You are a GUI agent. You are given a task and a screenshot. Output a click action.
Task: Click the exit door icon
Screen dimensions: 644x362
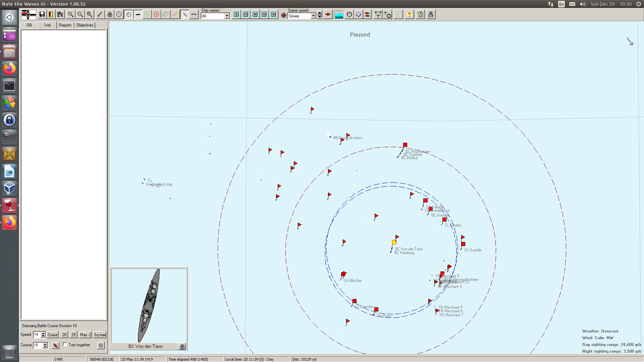[51, 14]
